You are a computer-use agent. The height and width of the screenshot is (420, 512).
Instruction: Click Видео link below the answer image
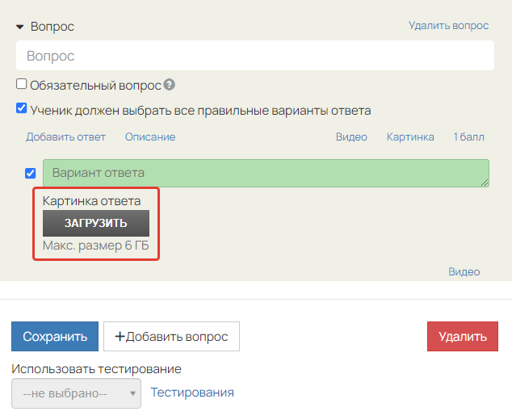point(464,272)
